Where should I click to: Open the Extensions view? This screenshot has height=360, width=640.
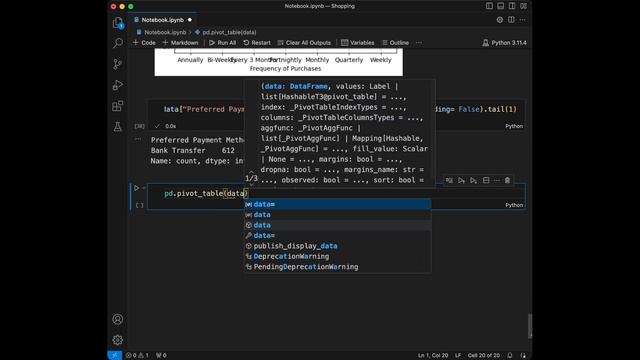click(x=118, y=106)
